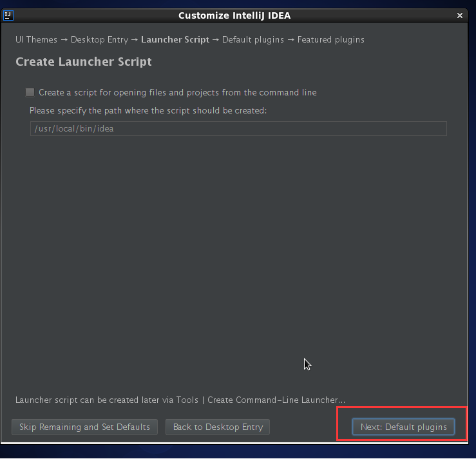The height and width of the screenshot is (459, 476).
Task: Click the /usr/local/bin/idea path field
Action: (x=238, y=128)
